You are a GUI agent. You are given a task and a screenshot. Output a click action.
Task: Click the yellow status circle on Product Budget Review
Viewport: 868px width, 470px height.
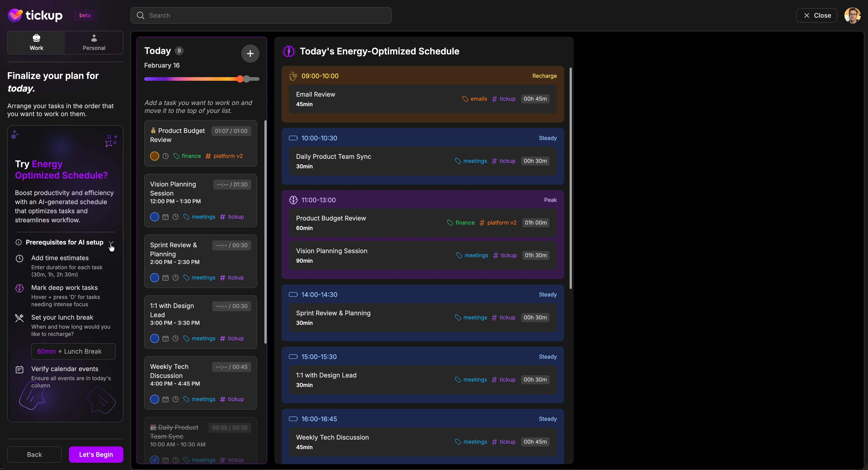click(x=154, y=156)
